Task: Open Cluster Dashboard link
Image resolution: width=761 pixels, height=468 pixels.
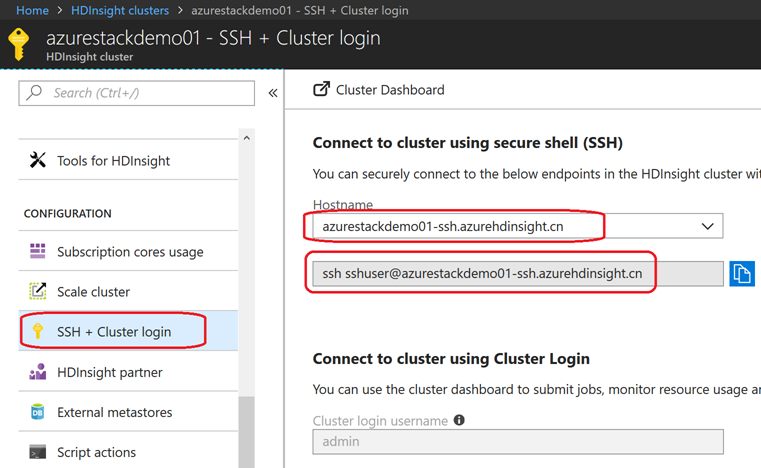Action: [379, 89]
